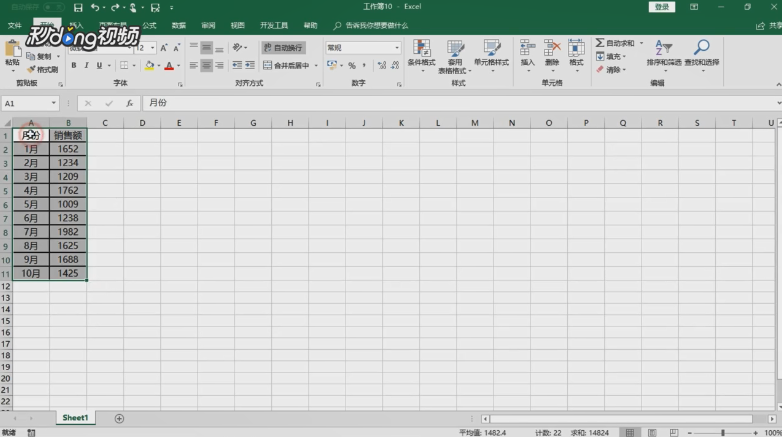Viewport: 782px width, 437px height.
Task: Center text horizontally
Action: (206, 65)
